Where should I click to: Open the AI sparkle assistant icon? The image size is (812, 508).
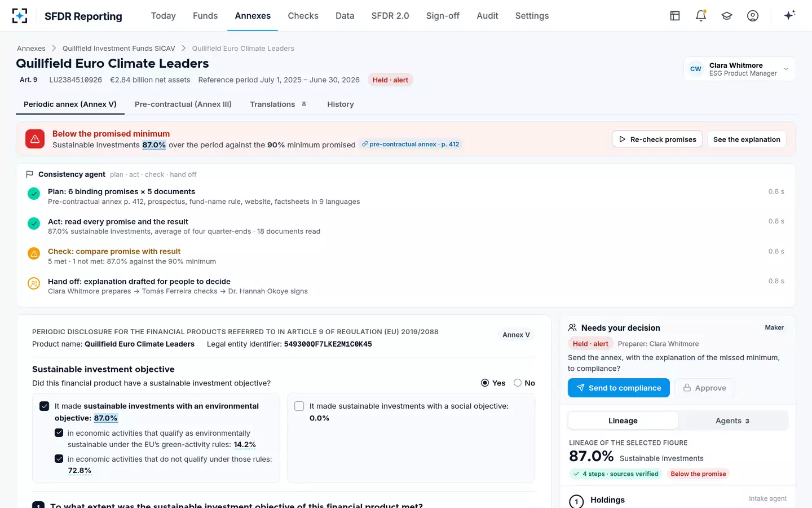[789, 15]
